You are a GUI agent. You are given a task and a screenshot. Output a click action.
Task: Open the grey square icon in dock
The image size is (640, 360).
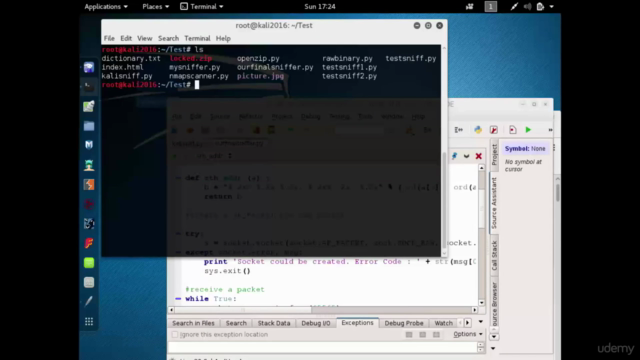click(x=89, y=282)
